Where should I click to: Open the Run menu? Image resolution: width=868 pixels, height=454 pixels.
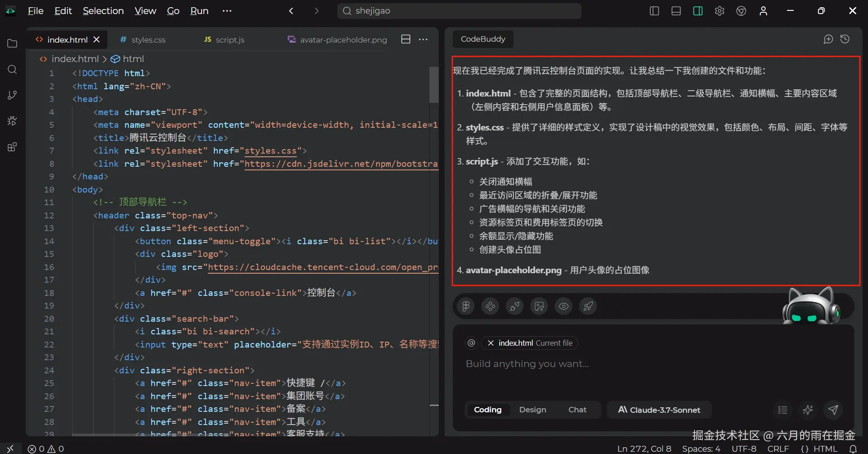(x=199, y=11)
